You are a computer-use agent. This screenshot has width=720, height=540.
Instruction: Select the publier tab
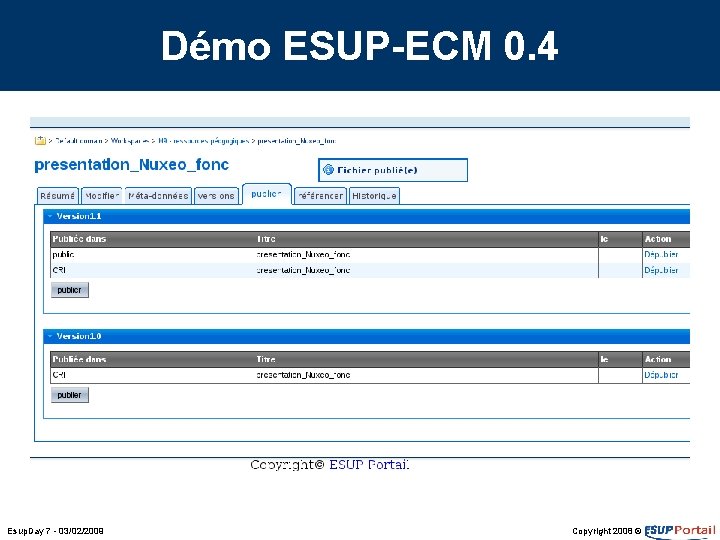(x=266, y=194)
